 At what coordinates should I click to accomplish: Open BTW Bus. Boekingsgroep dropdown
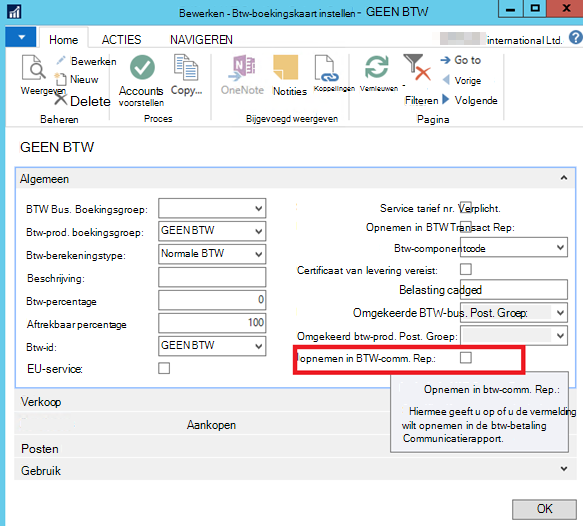point(258,208)
